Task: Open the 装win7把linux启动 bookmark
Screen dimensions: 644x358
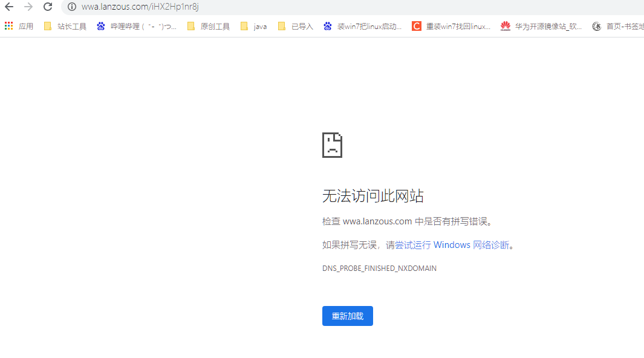Action: (362, 26)
